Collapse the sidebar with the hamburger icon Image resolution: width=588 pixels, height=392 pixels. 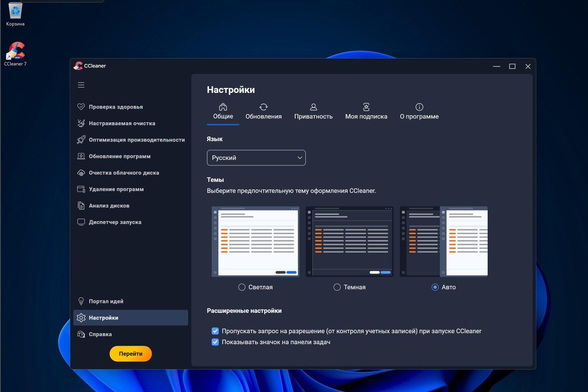coord(81,85)
